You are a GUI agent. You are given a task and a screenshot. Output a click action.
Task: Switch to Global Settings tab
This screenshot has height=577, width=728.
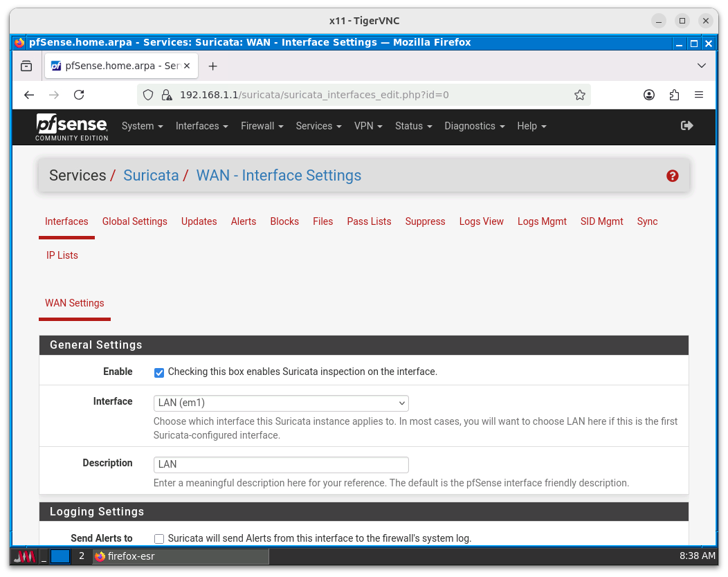135,222
